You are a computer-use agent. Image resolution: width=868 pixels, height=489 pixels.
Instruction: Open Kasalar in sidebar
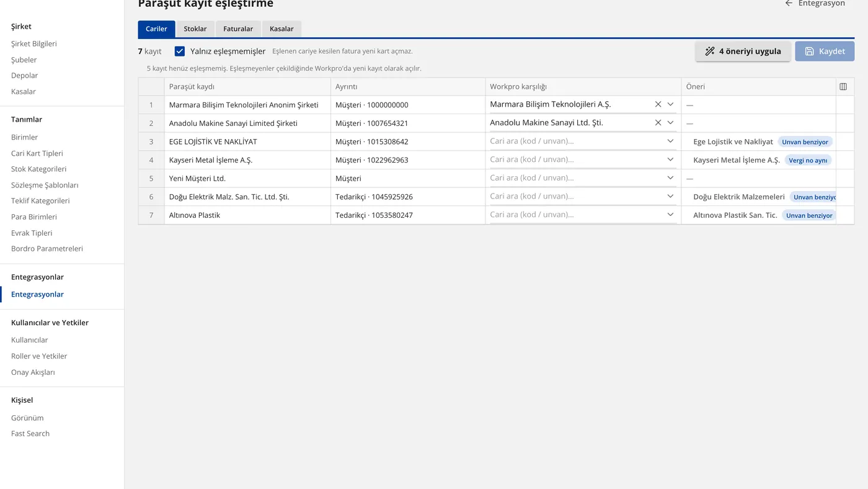(x=24, y=92)
